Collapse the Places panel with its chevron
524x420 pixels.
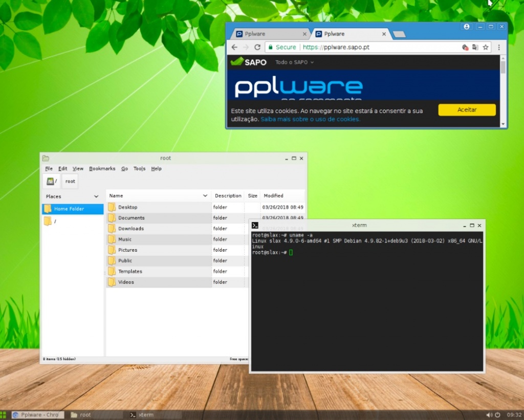point(96,196)
